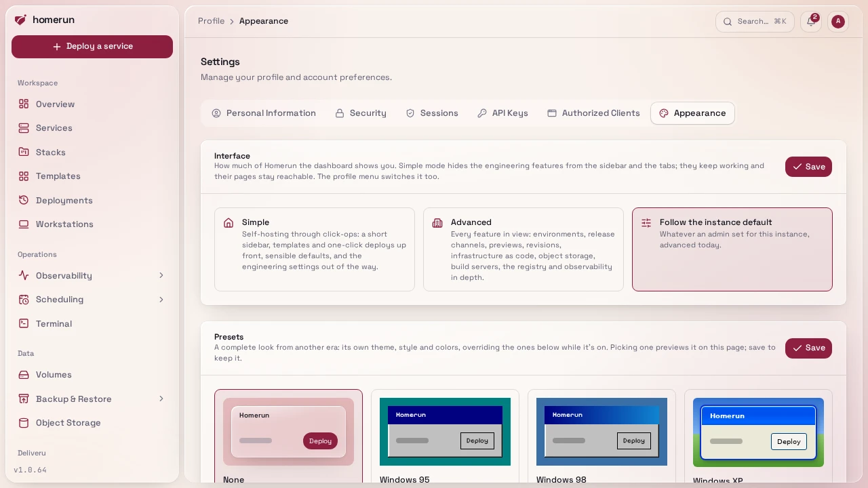Click the Scheduling calendar icon
Screen dimensions: 868x488
tap(24, 300)
